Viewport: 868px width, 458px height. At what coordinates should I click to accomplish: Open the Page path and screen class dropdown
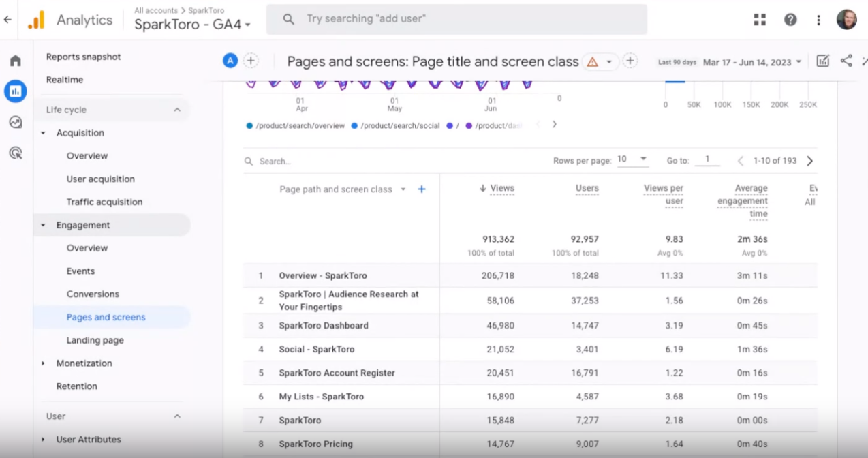(342, 189)
